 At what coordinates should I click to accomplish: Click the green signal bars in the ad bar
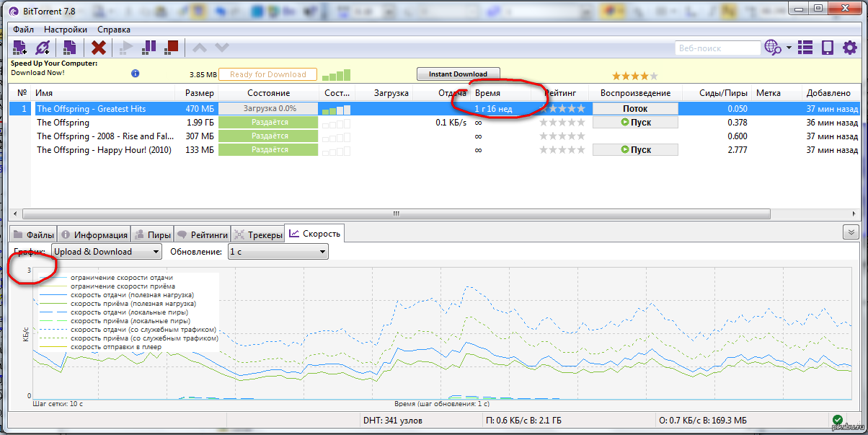tap(336, 74)
